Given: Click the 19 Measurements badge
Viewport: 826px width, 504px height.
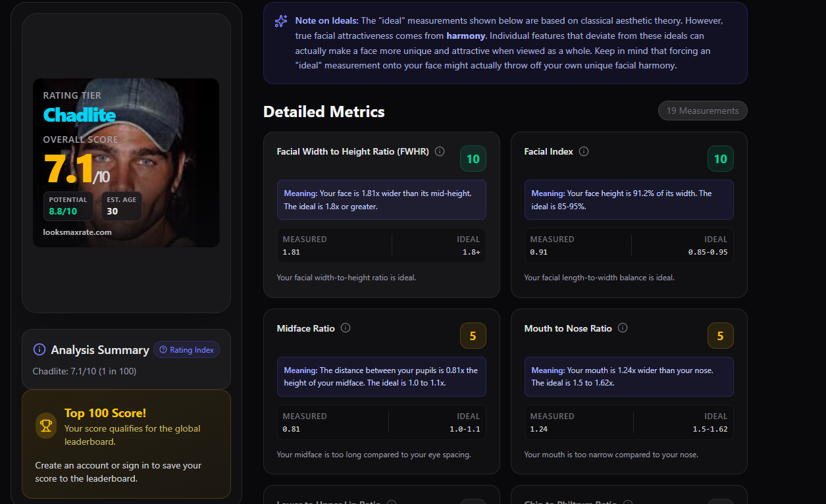Looking at the screenshot, I should point(702,111).
